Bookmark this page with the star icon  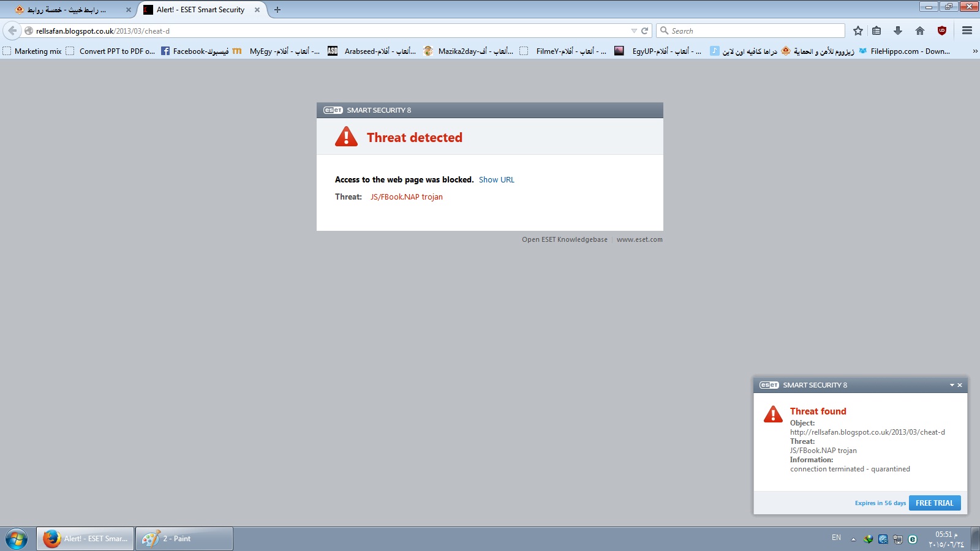pos(858,31)
